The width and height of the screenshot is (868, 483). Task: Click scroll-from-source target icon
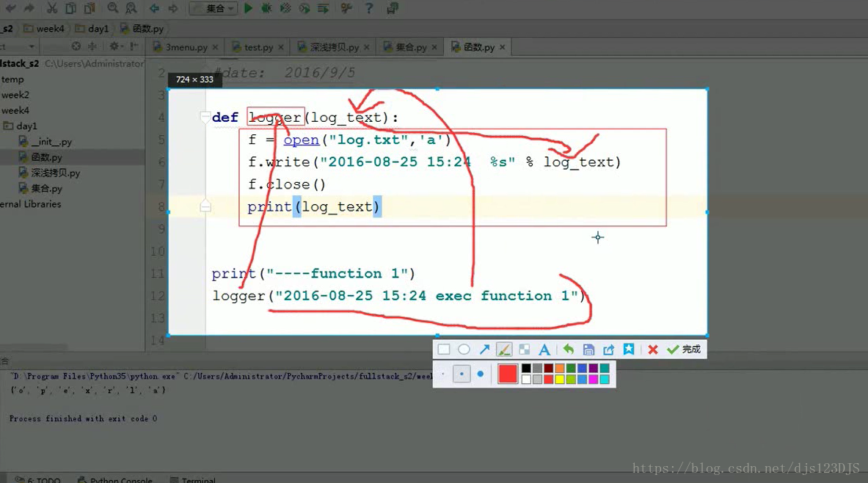click(x=76, y=46)
